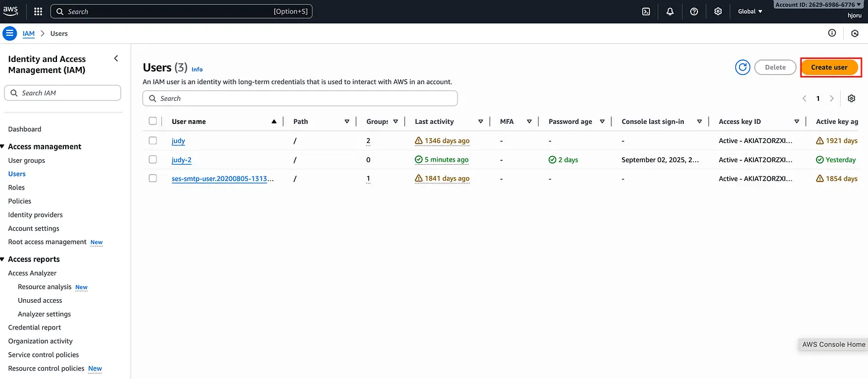The width and height of the screenshot is (868, 379).
Task: Sort by the Last activity column
Action: point(480,121)
